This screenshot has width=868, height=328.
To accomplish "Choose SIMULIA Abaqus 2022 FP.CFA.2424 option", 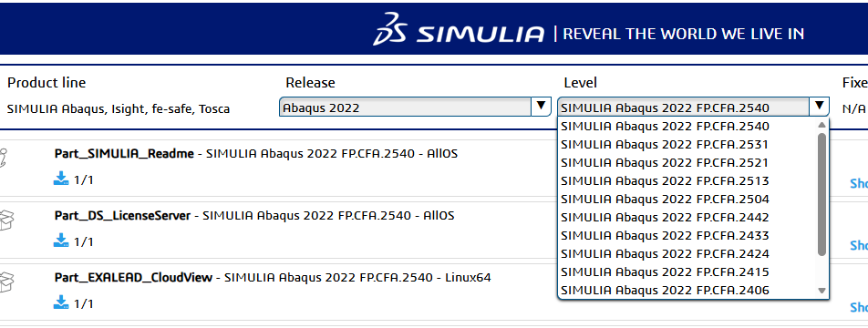I will pyautogui.click(x=687, y=254).
